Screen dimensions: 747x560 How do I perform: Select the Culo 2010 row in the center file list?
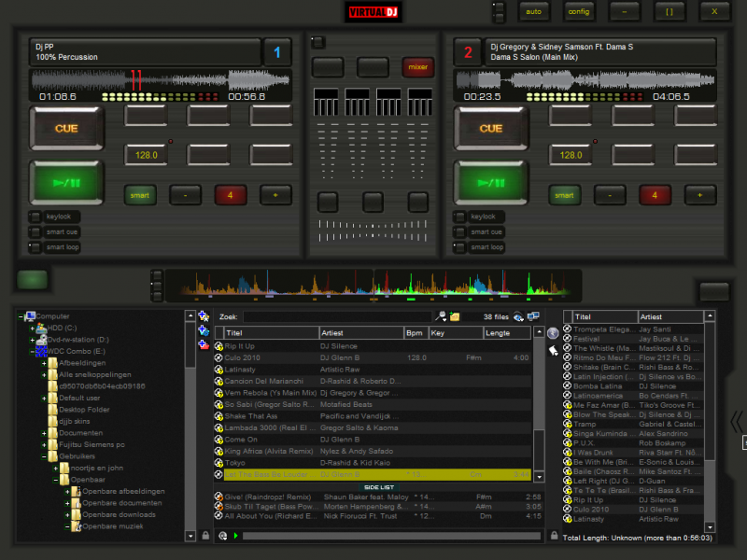pyautogui.click(x=373, y=357)
